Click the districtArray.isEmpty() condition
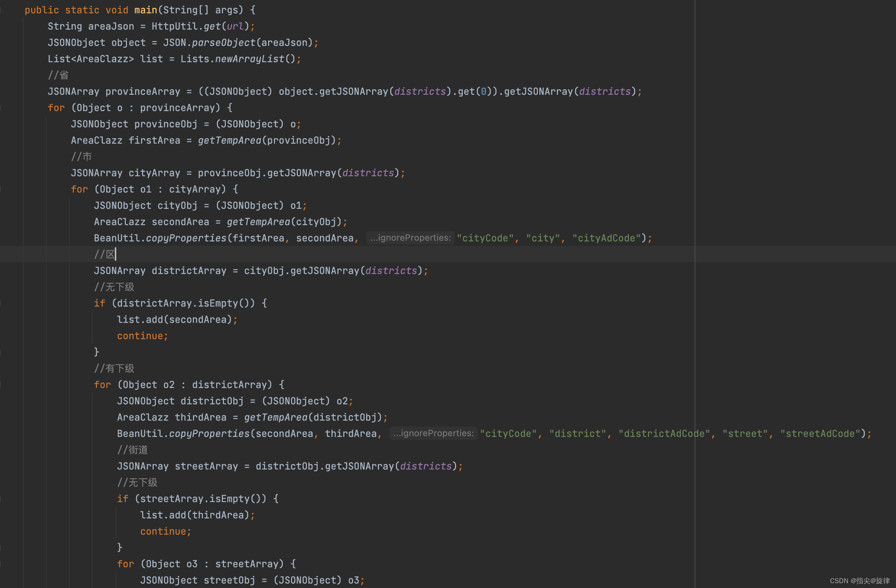Image resolution: width=896 pixels, height=588 pixels. (x=183, y=303)
